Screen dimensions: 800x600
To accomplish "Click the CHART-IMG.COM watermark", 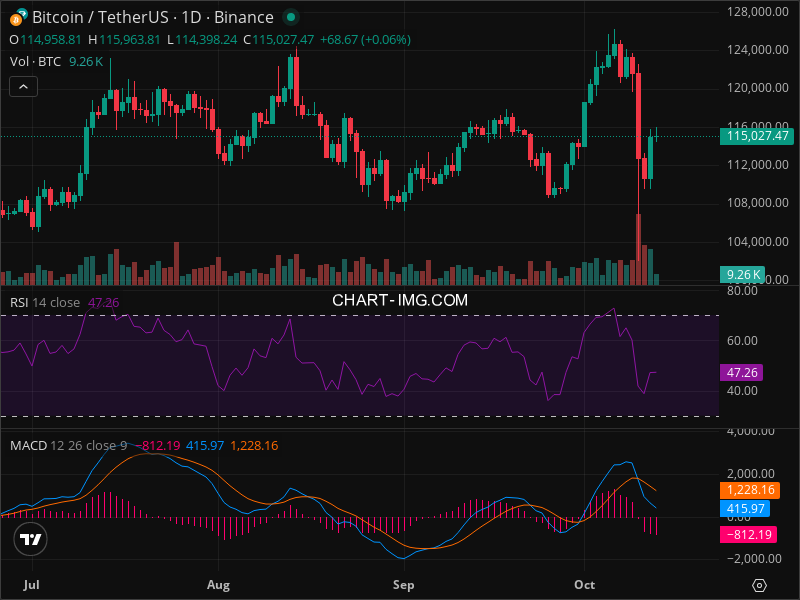I will tap(400, 300).
